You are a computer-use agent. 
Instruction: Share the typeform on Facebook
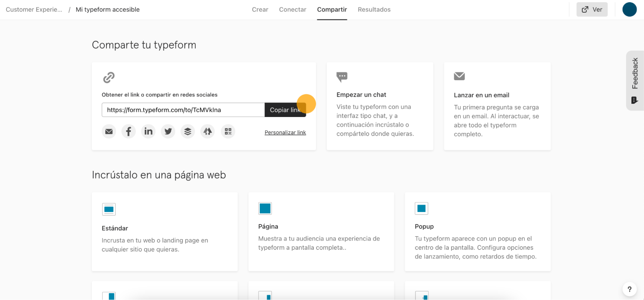coord(128,131)
